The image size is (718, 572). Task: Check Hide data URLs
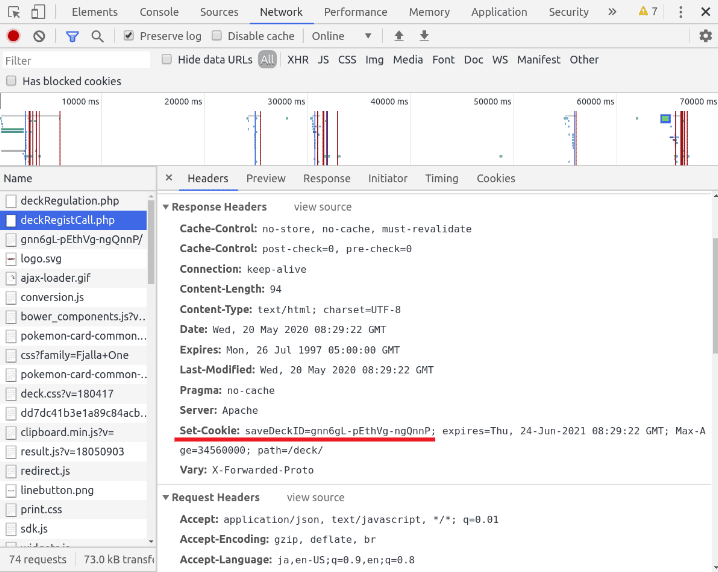click(167, 59)
